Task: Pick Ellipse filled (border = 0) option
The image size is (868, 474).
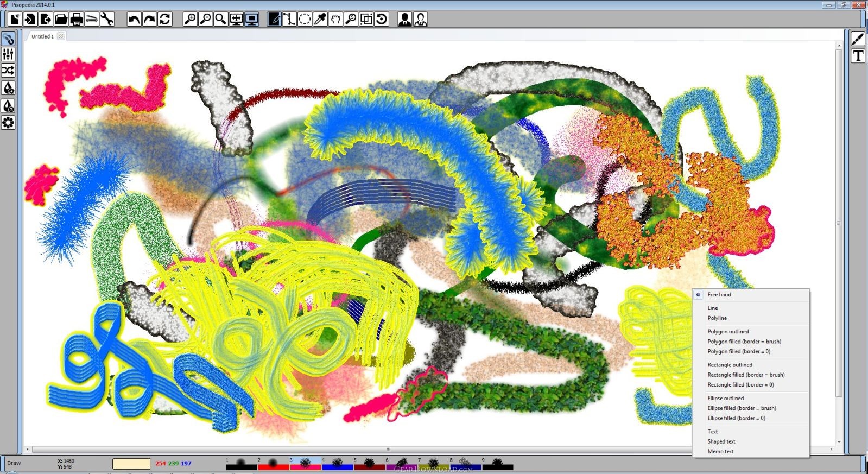Action: click(x=736, y=419)
